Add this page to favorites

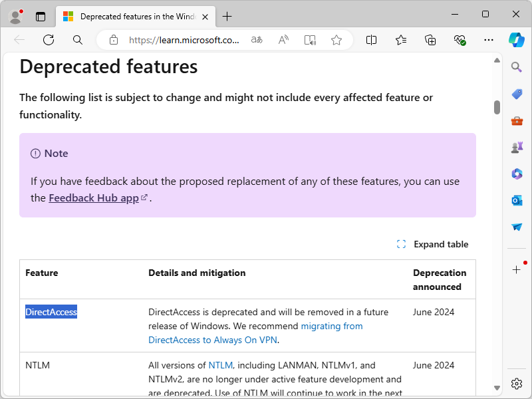click(x=336, y=40)
